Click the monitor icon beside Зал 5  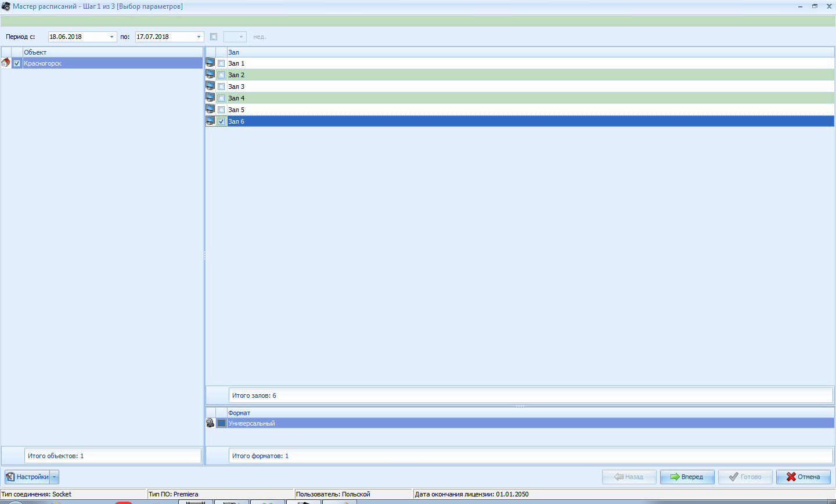210,109
